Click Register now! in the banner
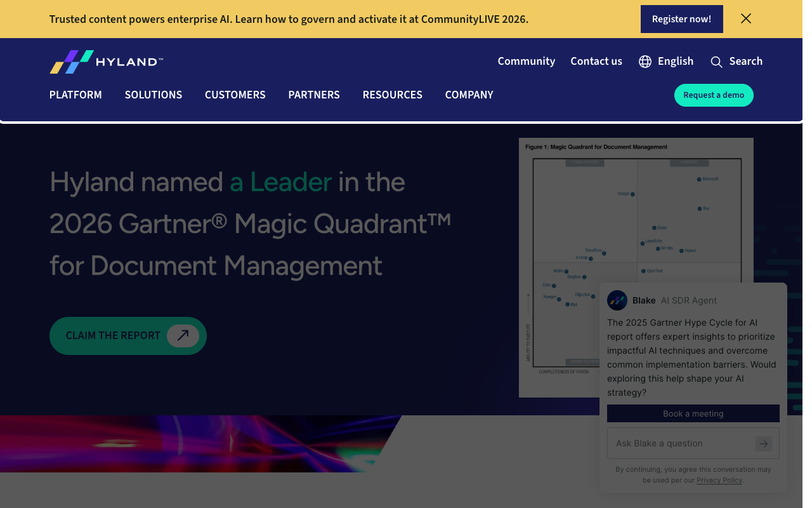 click(682, 19)
